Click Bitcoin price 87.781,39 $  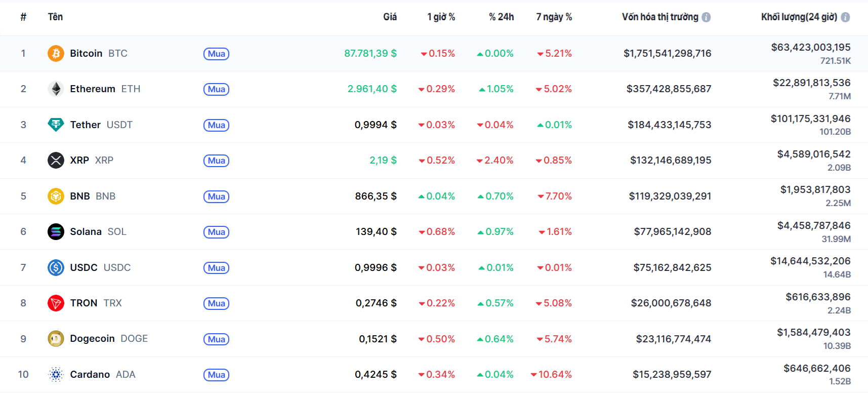[370, 53]
